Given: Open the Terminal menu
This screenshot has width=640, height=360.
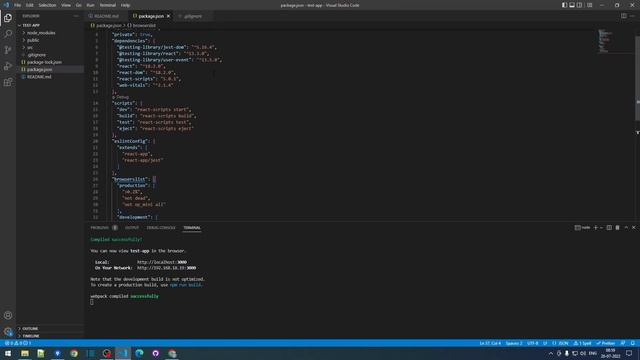Looking at the screenshot, I should (x=108, y=5).
